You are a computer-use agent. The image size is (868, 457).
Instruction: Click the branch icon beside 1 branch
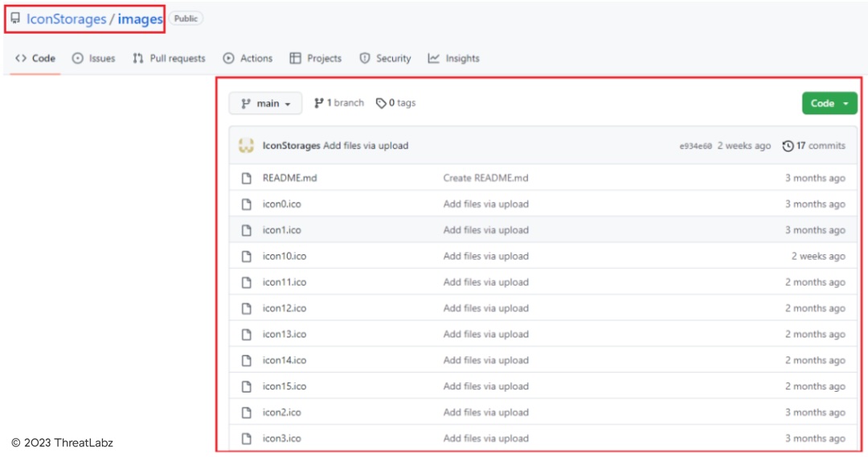click(319, 103)
